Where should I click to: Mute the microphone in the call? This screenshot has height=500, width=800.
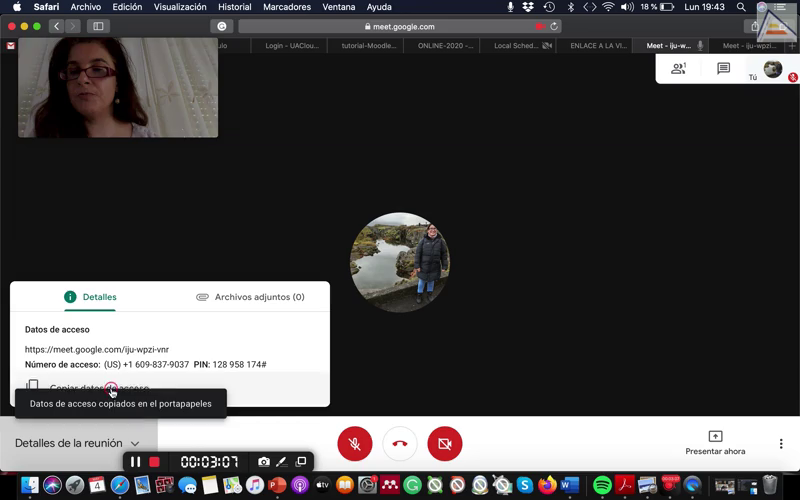(x=355, y=443)
